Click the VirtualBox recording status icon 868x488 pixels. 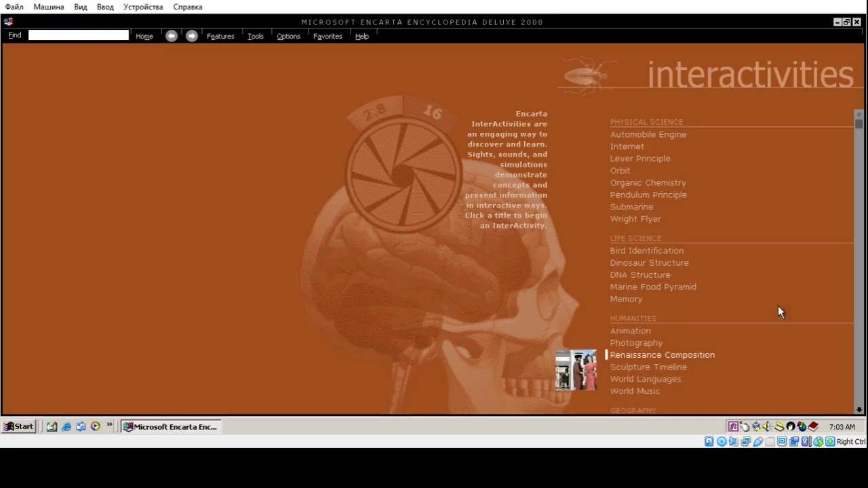(x=794, y=441)
